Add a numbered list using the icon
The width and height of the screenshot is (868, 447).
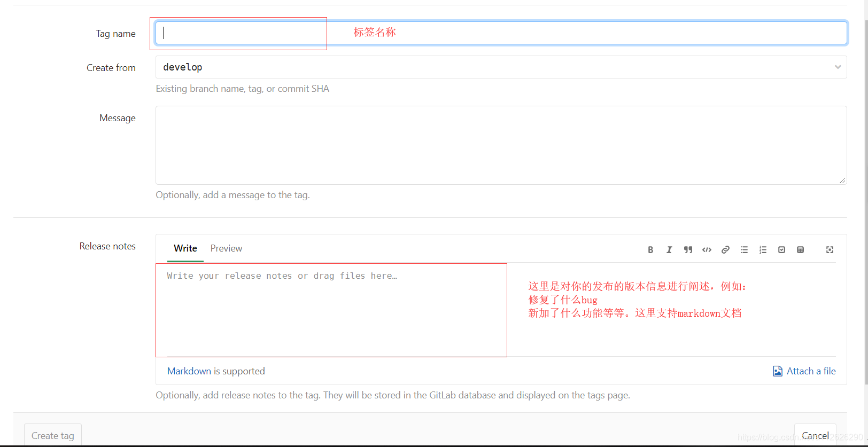pyautogui.click(x=763, y=249)
